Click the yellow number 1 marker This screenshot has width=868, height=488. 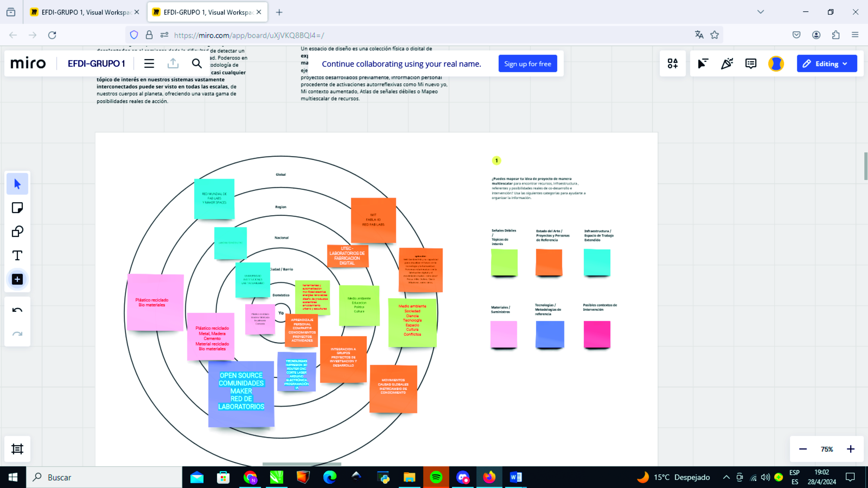pyautogui.click(x=496, y=161)
